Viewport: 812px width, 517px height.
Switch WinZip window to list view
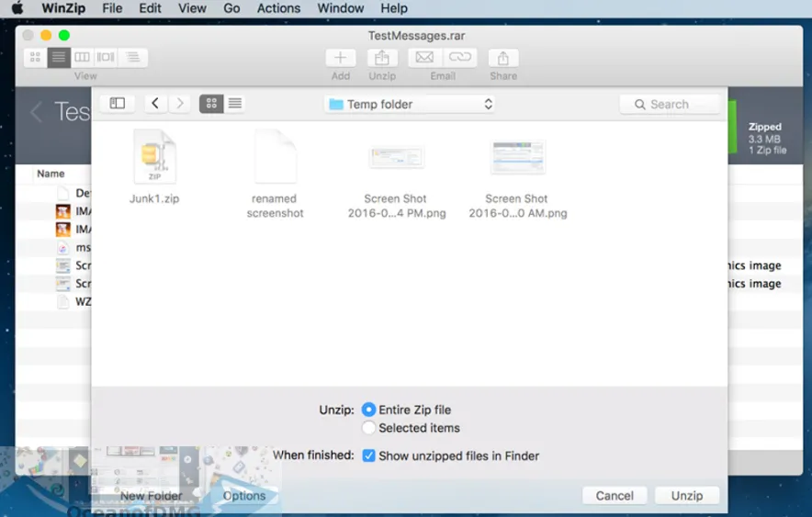pos(59,58)
